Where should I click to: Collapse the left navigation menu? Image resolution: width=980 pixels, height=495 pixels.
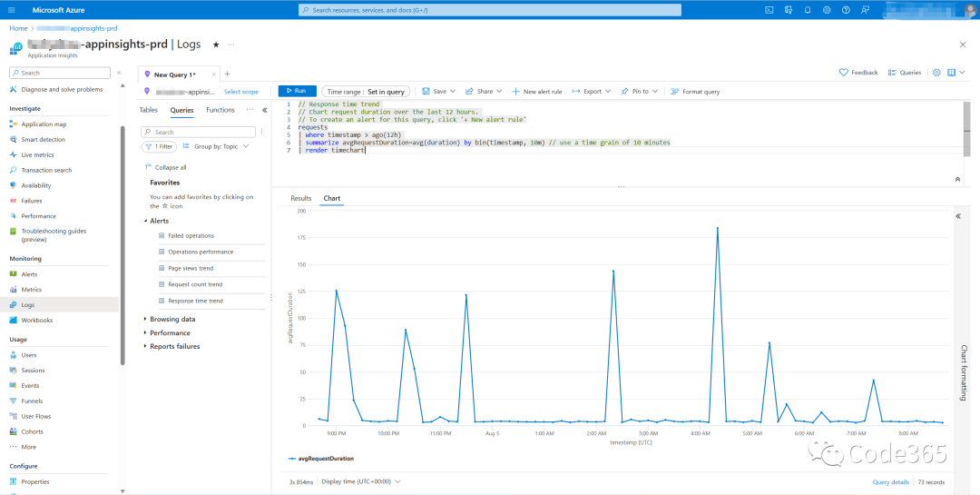click(119, 74)
